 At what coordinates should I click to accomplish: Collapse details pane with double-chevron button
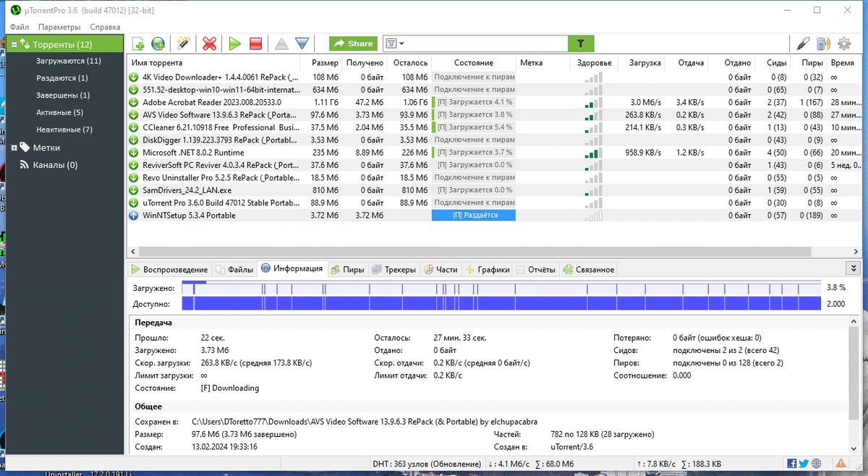(853, 268)
